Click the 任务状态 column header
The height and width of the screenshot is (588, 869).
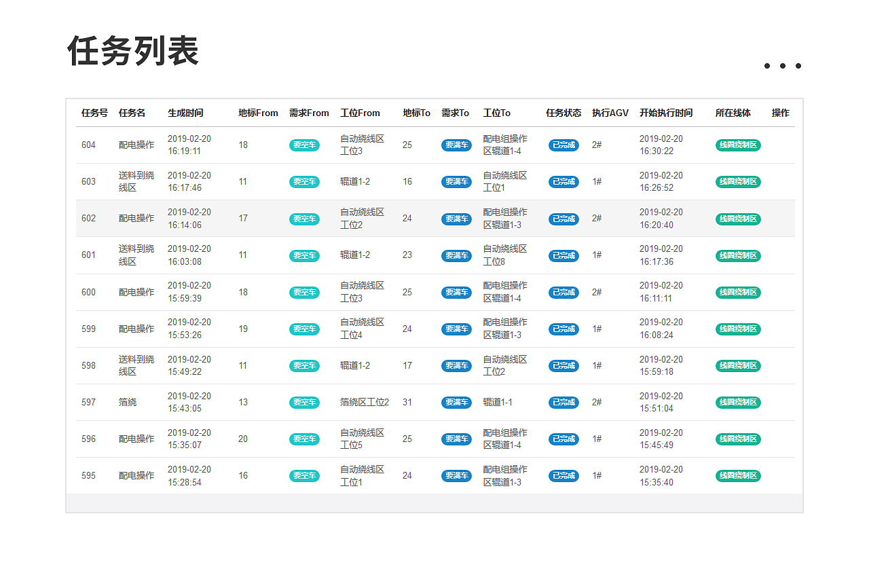(563, 113)
